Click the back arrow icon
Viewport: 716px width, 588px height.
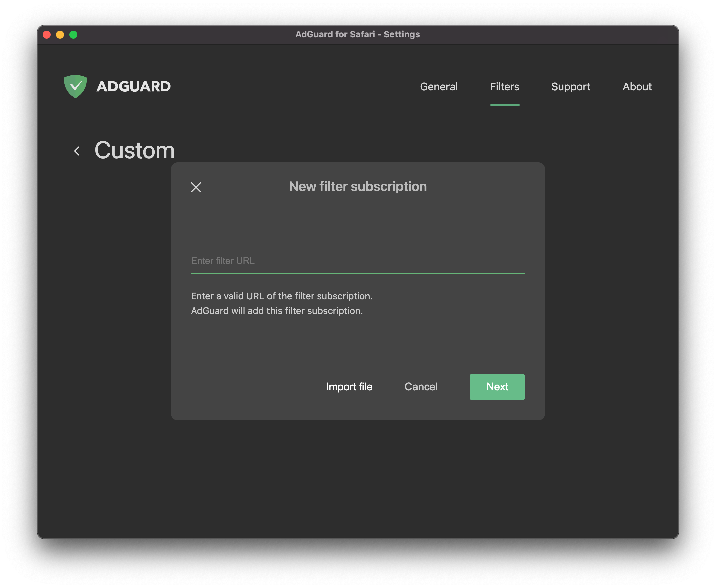[x=77, y=151]
